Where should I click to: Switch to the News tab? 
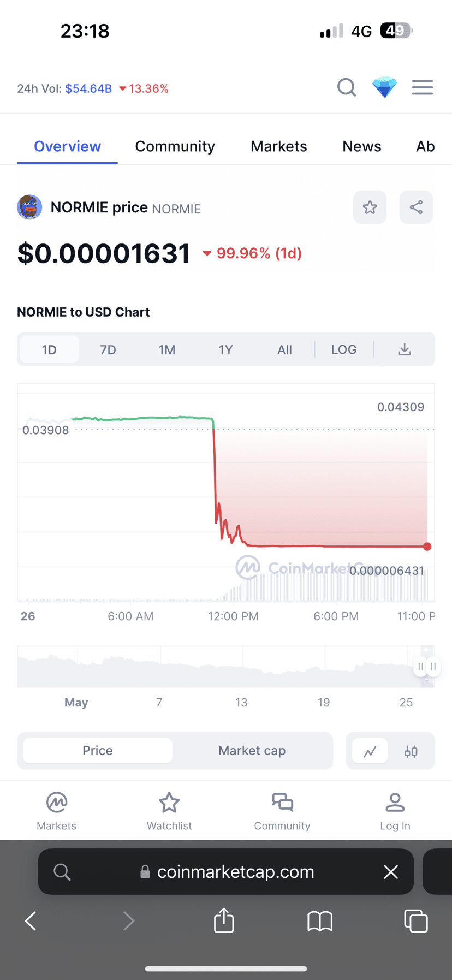coord(361,146)
